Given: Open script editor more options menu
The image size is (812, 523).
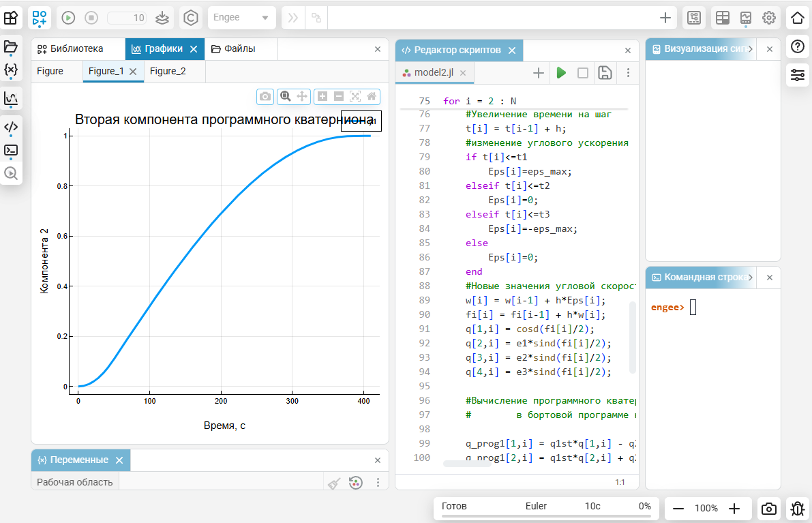Looking at the screenshot, I should (x=628, y=73).
